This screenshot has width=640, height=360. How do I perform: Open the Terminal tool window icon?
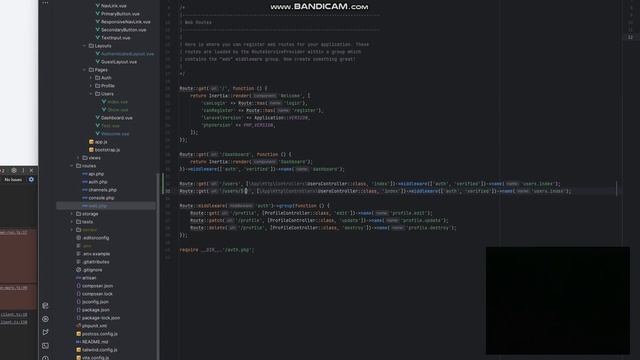pyautogui.click(x=45, y=345)
